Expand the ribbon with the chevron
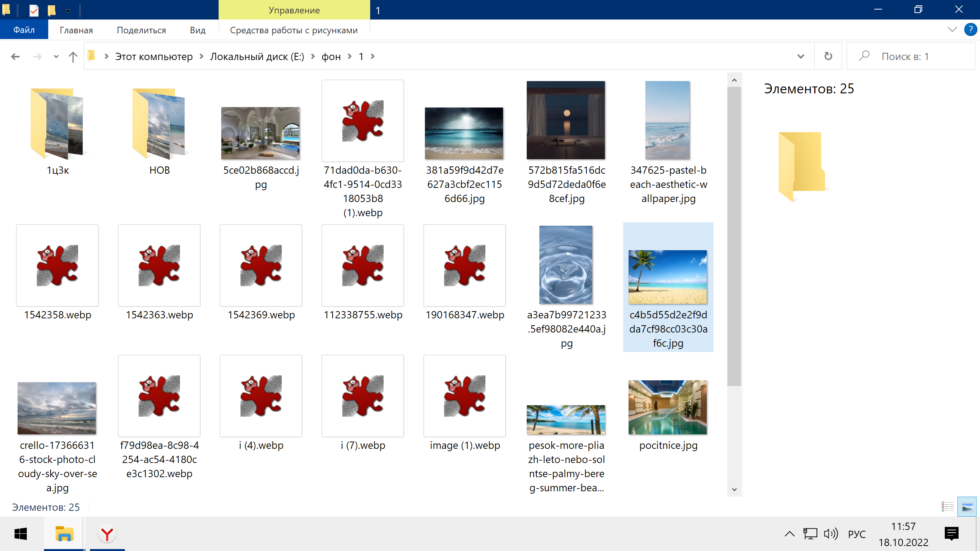The image size is (980, 551). click(x=952, y=29)
